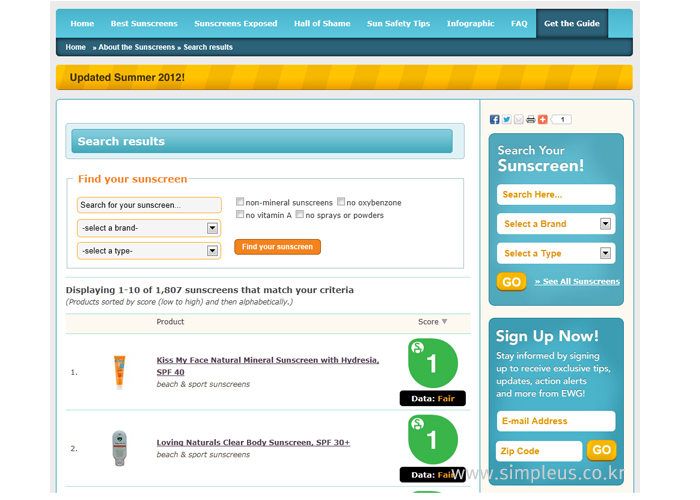The image size is (700, 500).
Task: Click the Zip Code field
Action: coord(539,451)
